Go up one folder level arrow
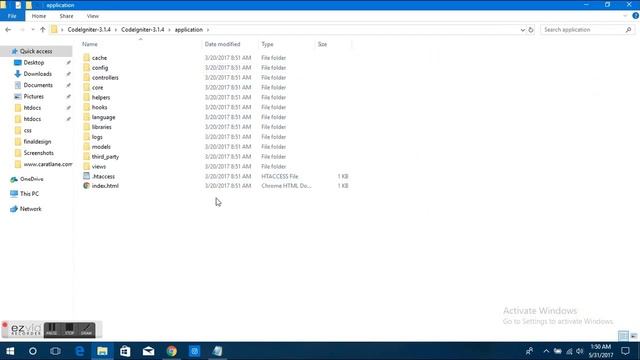 [43, 30]
